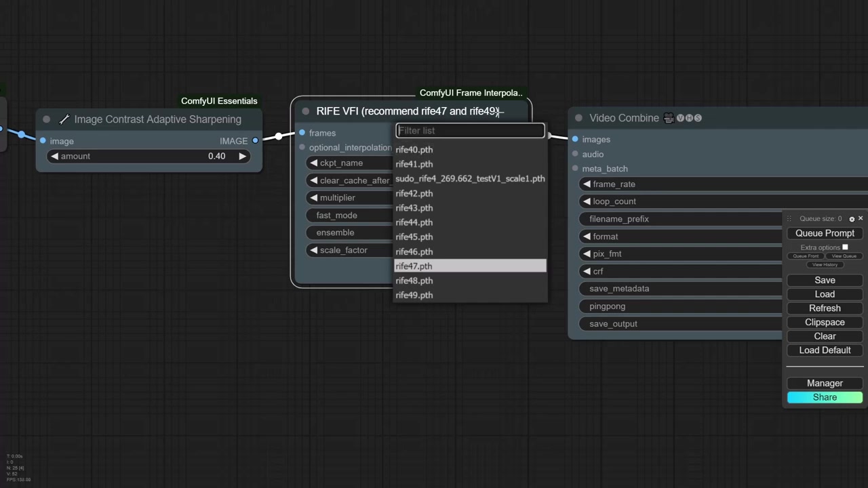Decrease crf with left arrow
The height and width of the screenshot is (488, 868).
tap(587, 271)
